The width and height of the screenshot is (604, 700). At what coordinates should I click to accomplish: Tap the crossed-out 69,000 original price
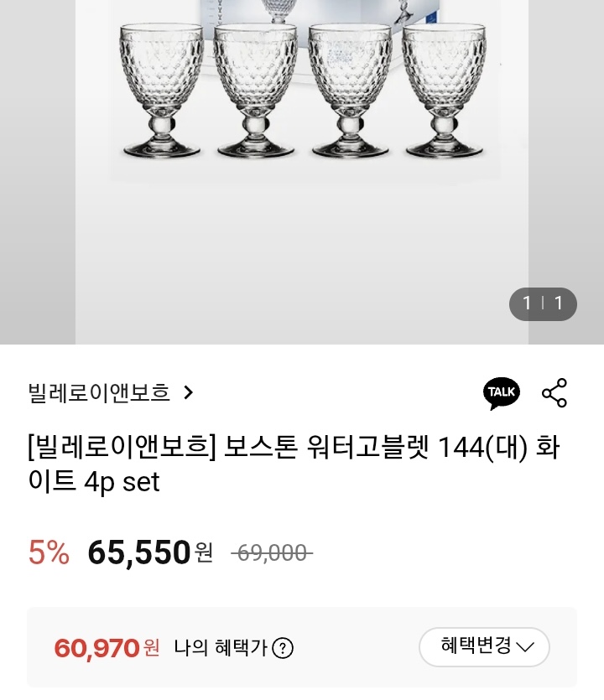coord(271,553)
